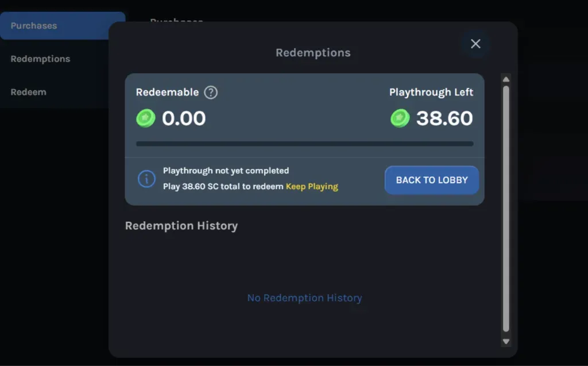Click the Playthrough Left 38.60 amount
Viewport: 588px width, 366px height.
444,118
